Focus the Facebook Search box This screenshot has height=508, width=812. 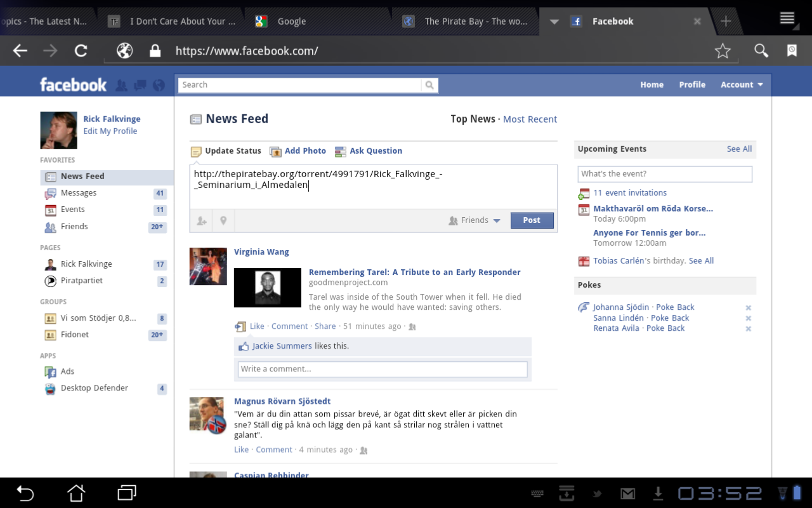tap(300, 85)
